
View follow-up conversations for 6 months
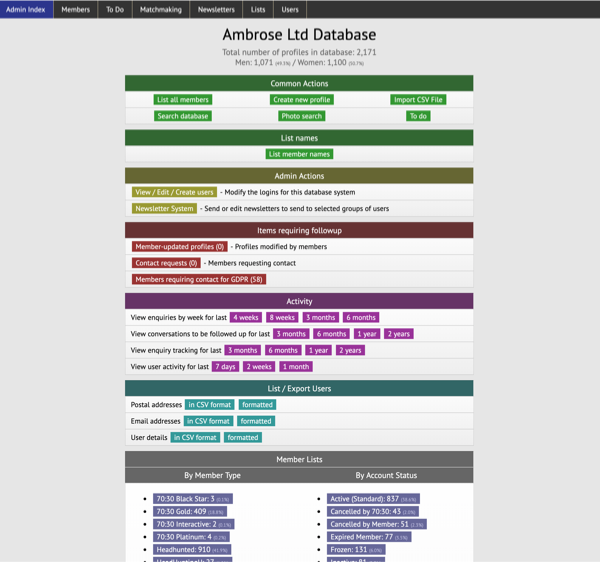coord(331,334)
